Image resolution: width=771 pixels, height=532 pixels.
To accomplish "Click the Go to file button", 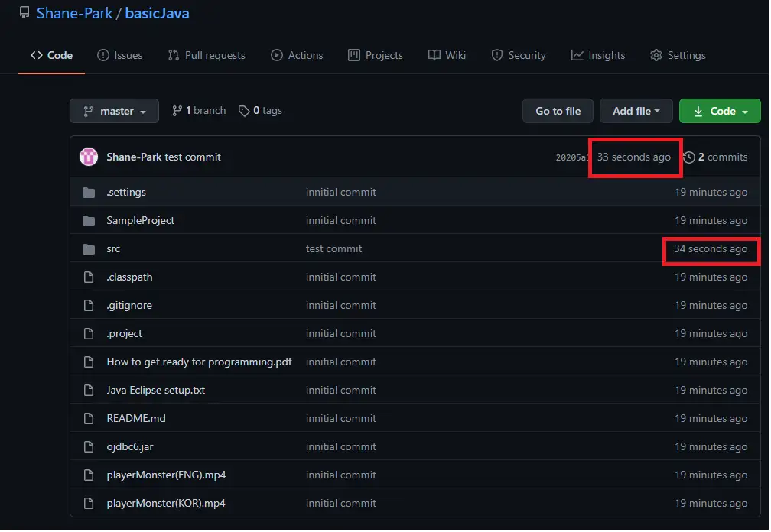I will 558,111.
